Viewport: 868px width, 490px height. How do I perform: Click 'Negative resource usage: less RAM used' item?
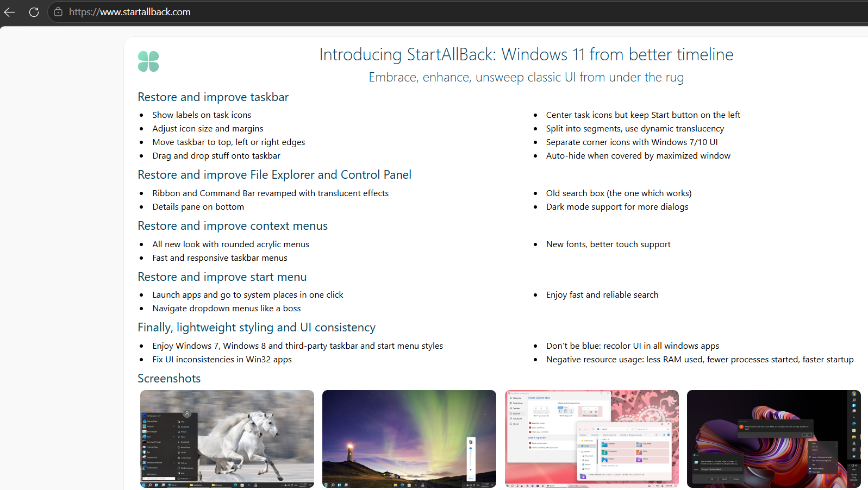700,360
